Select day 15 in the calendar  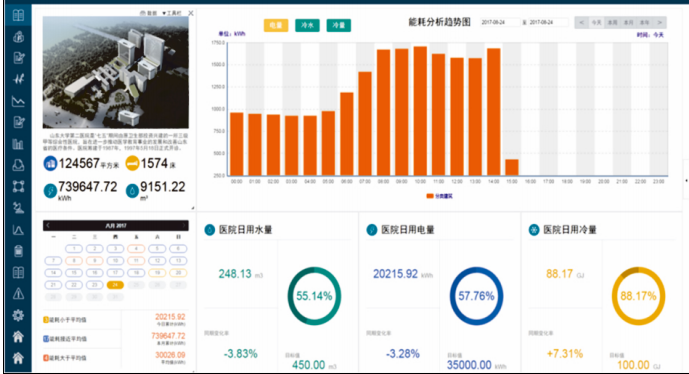coord(74,272)
